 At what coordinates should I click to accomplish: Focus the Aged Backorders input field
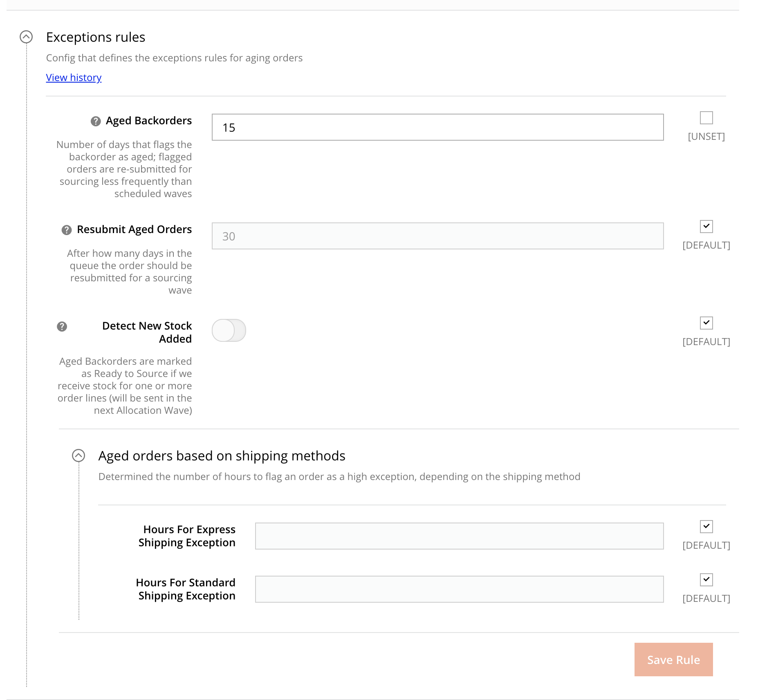coord(437,127)
